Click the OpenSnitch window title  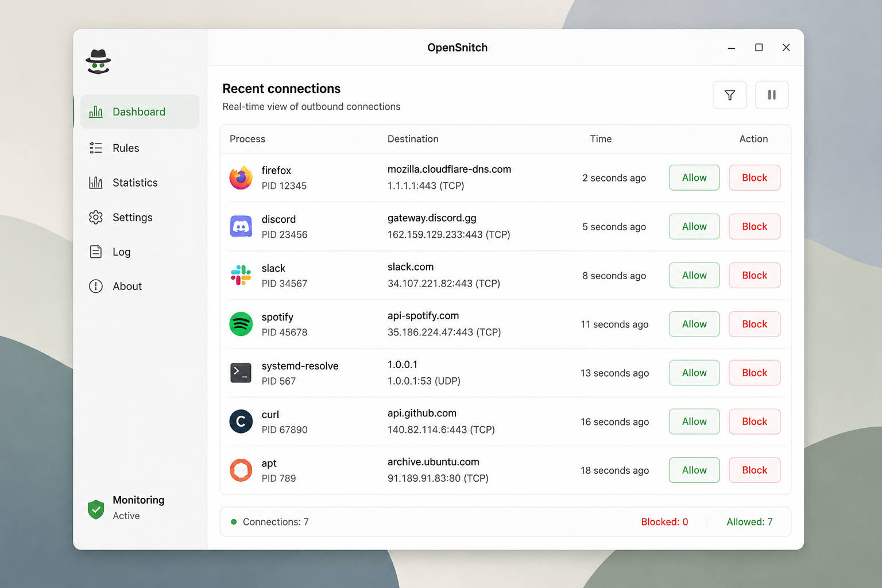[457, 48]
